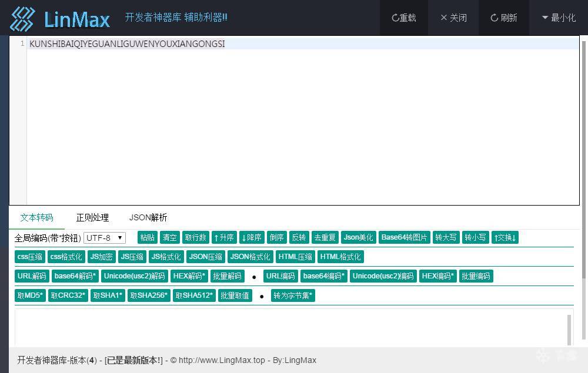Screen dimensions: 588x373
Task: Open the UTF-8 global encoding dropdown
Action: coord(104,238)
